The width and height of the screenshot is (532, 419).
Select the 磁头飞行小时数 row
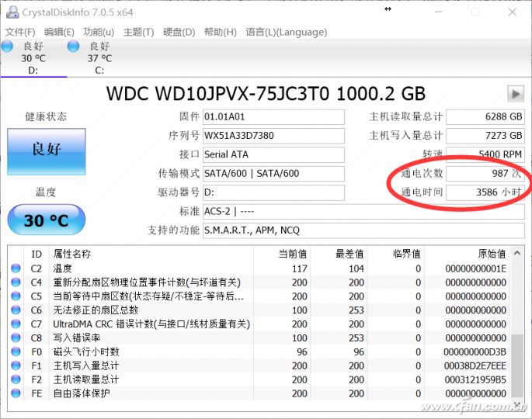[259, 351]
